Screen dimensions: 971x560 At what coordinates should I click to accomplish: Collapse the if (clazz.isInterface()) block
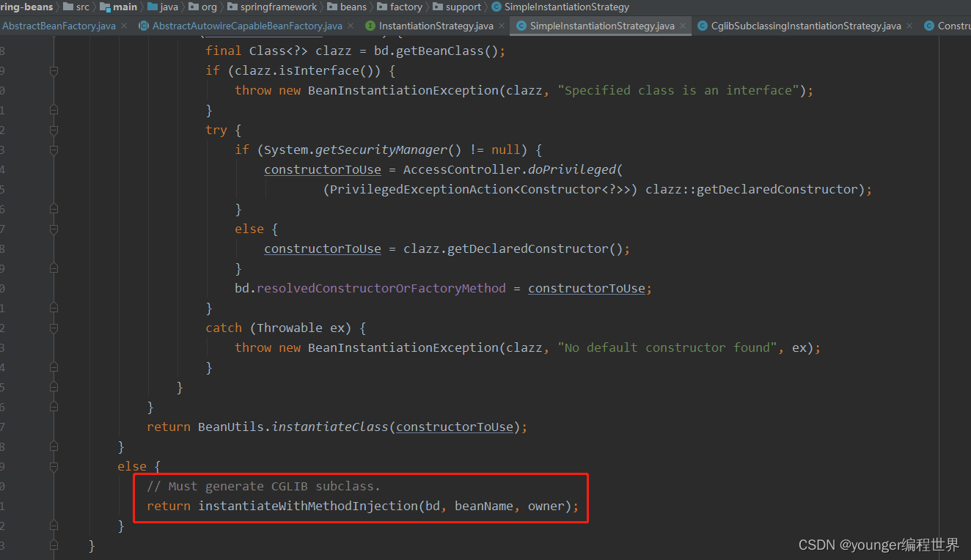pos(54,71)
